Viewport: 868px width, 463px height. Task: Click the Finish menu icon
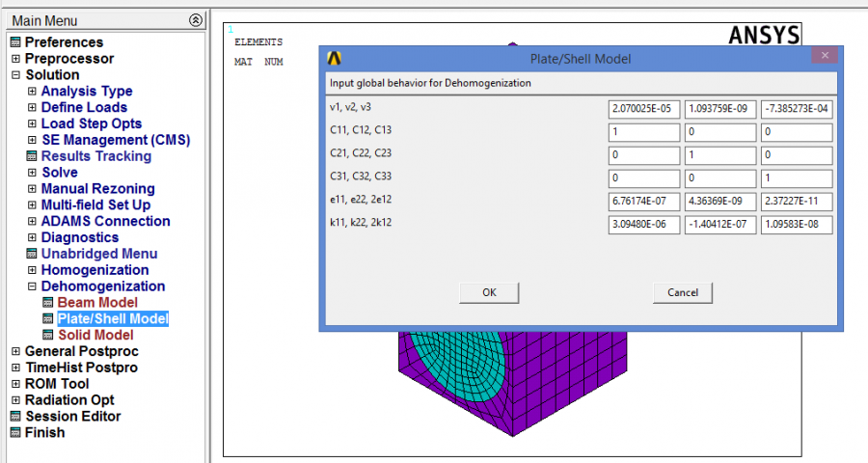pos(15,432)
